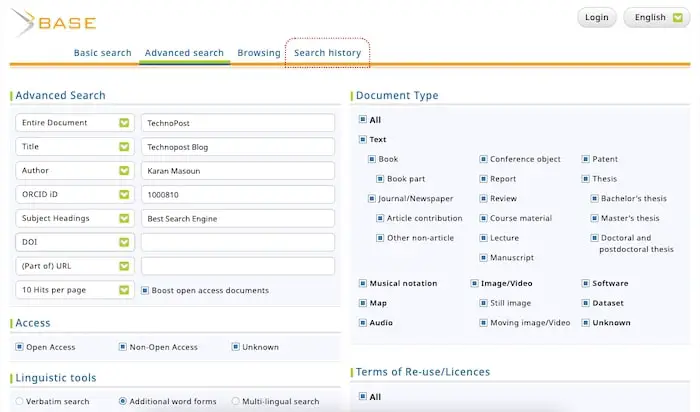
Task: Toggle the Image/Video checkbox
Action: pyautogui.click(x=474, y=283)
